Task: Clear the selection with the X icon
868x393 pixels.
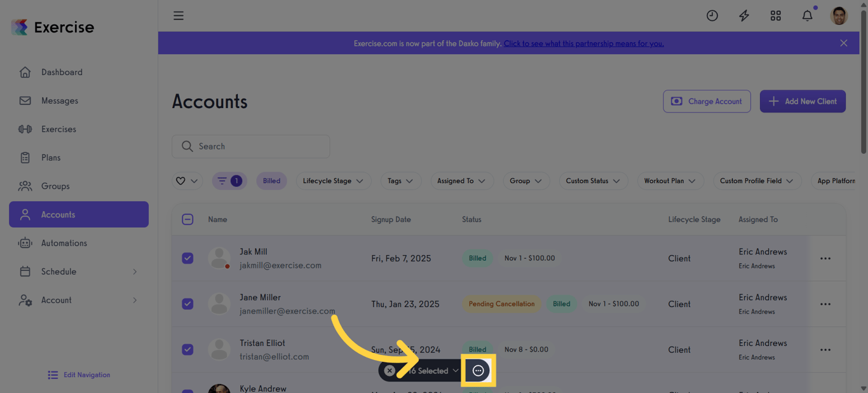Action: click(390, 371)
